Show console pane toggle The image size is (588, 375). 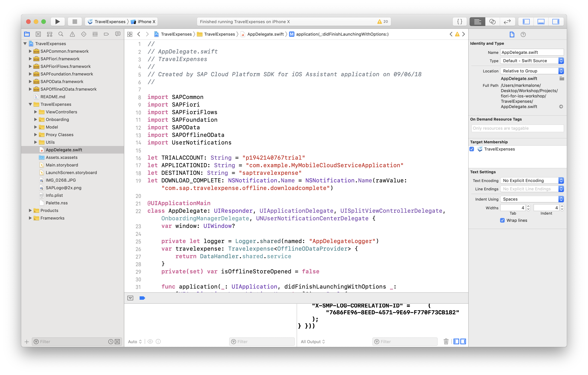[x=463, y=341]
